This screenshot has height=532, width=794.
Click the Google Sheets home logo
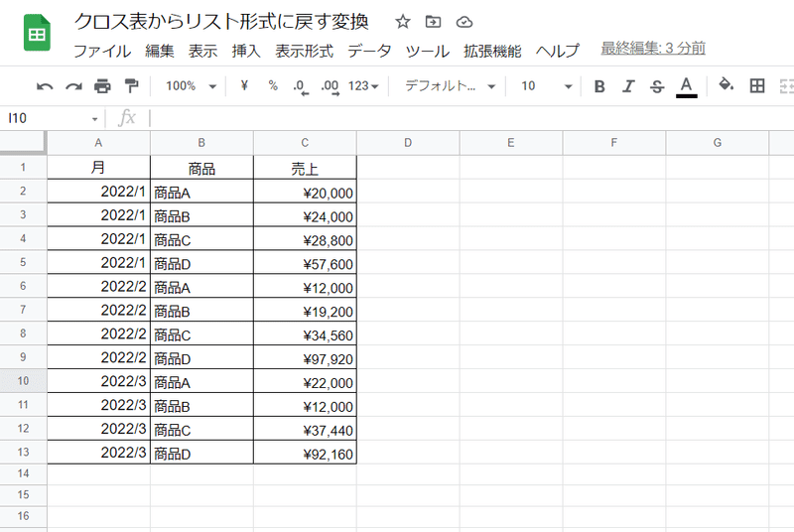coord(37,33)
